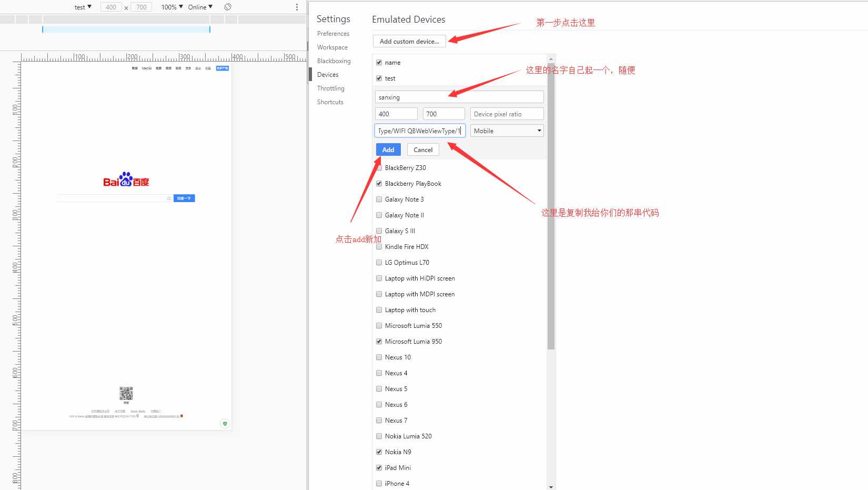Click the custom device width field 400
The width and height of the screenshot is (868, 490).
pyautogui.click(x=396, y=114)
